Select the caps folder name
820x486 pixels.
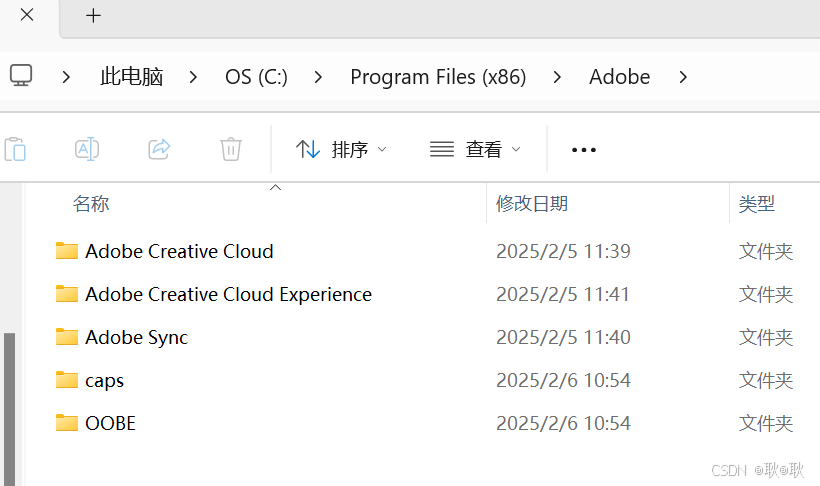coord(105,381)
